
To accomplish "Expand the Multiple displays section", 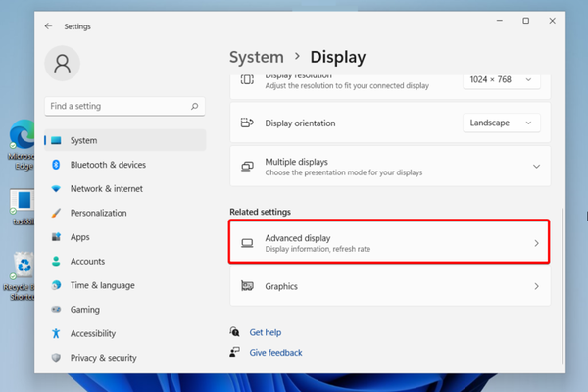I will coord(536,167).
